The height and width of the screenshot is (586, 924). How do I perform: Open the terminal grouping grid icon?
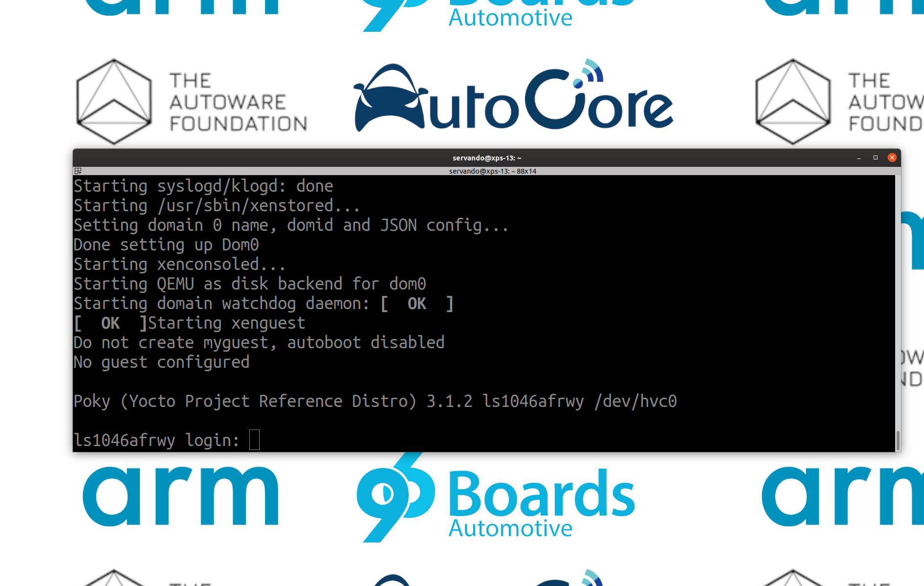point(78,171)
